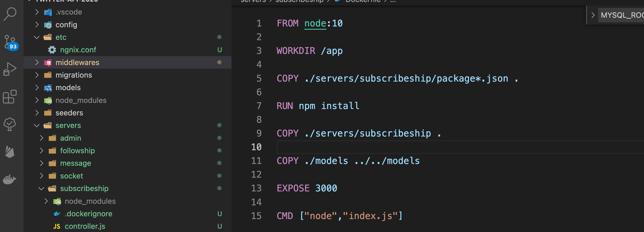The image size is (644, 232).
Task: Click the config folder gear icon
Action: click(x=48, y=25)
